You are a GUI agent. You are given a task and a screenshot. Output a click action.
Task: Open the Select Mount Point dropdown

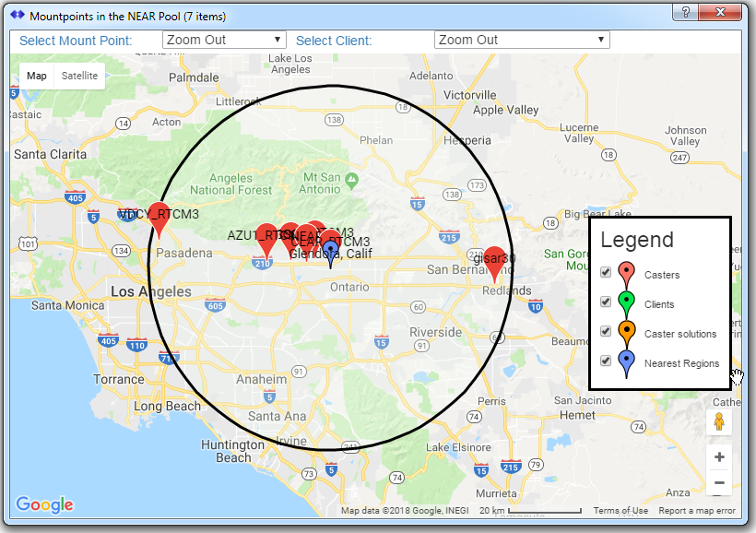point(224,40)
